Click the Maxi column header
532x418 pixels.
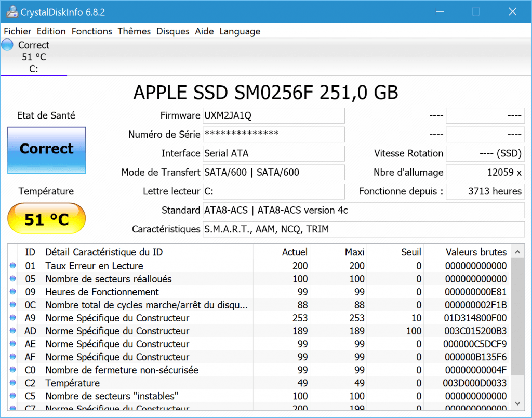click(x=338, y=252)
